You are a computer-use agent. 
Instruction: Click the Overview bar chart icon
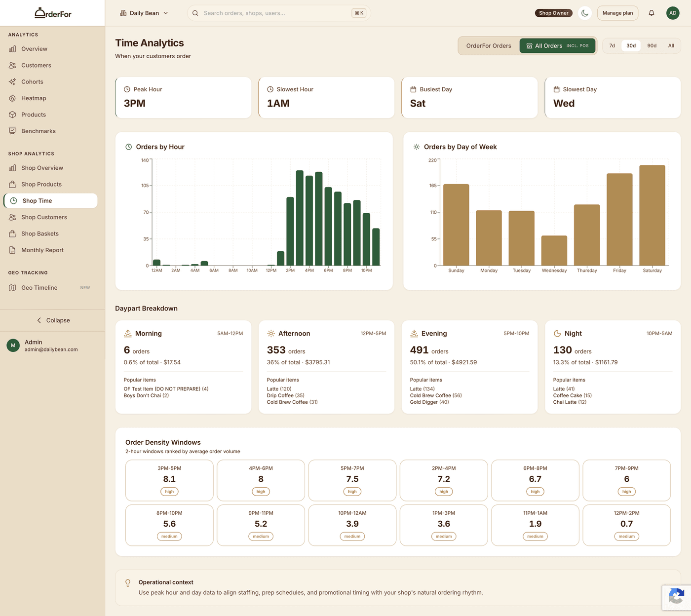click(x=12, y=49)
